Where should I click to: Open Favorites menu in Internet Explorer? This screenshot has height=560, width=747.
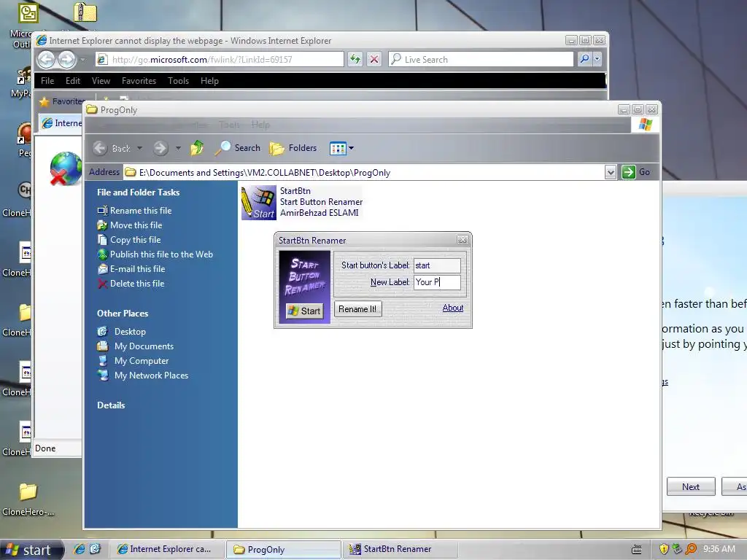(x=139, y=81)
